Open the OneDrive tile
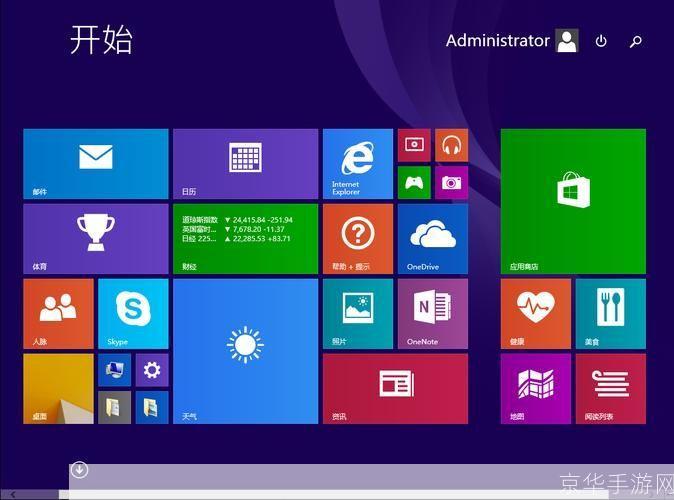This screenshot has height=500, width=674. (433, 239)
